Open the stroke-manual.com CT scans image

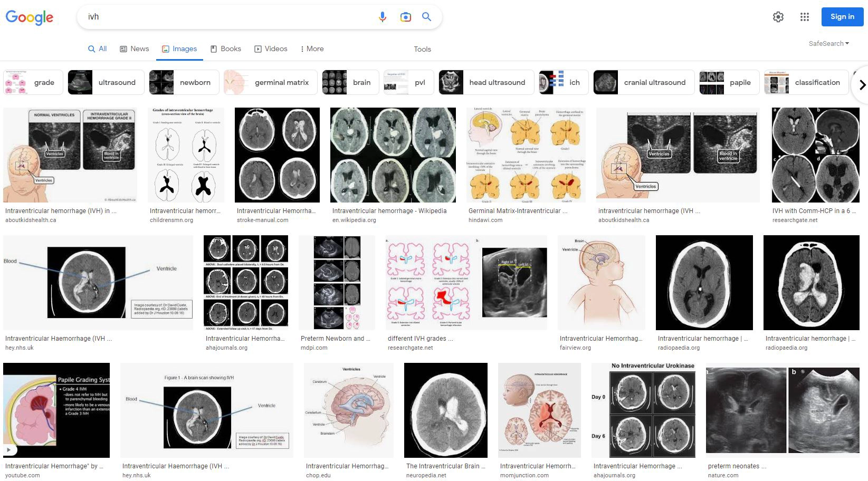click(277, 155)
